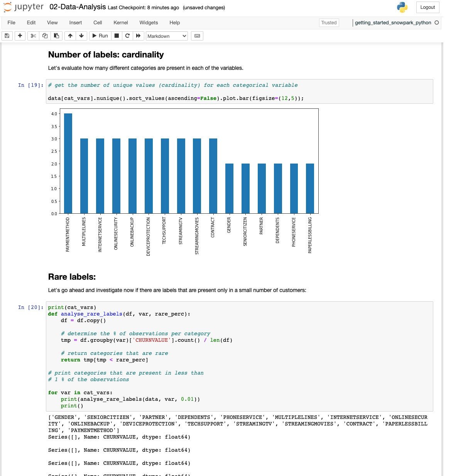Toggle the Trusted notebook indicator

coord(329,23)
